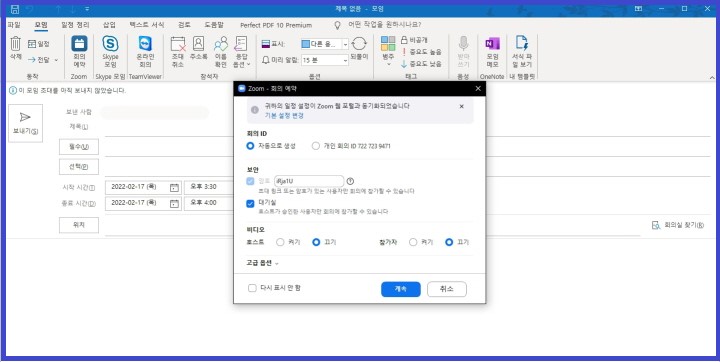Click the blue 계속 continue button
Viewport: 720px width, 362px height.
click(400, 289)
